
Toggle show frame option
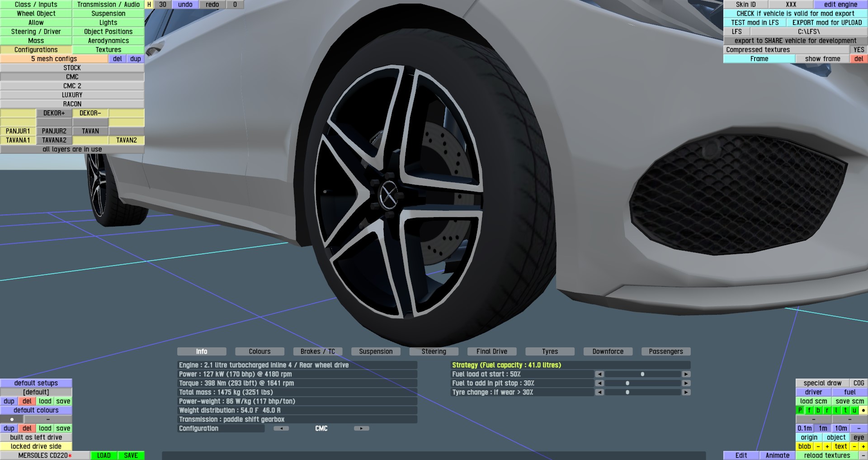(x=822, y=59)
